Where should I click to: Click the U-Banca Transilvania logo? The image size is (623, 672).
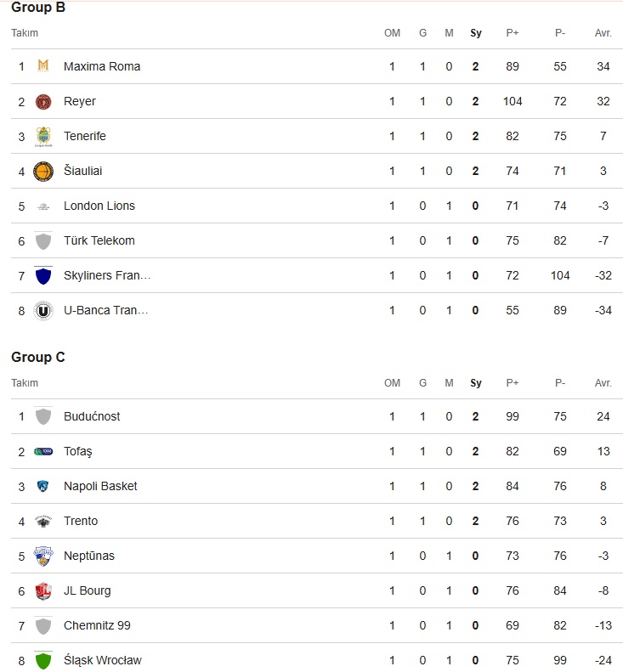(42, 311)
